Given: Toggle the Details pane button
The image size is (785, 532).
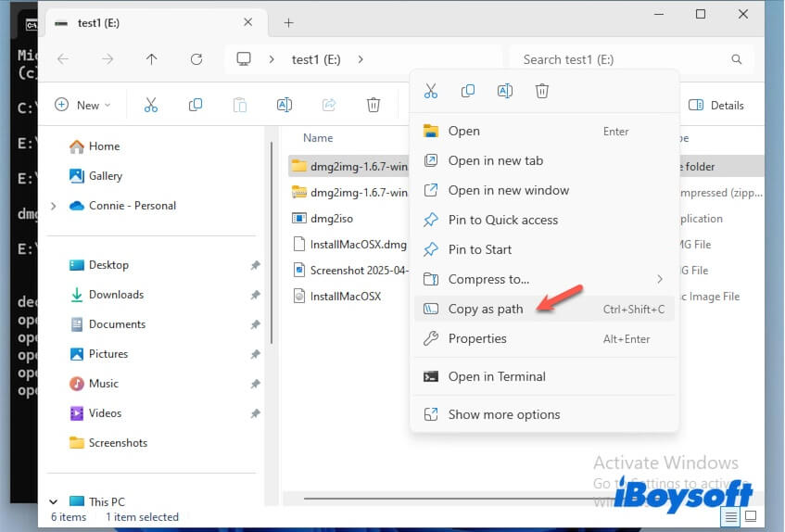Looking at the screenshot, I should coord(716,105).
